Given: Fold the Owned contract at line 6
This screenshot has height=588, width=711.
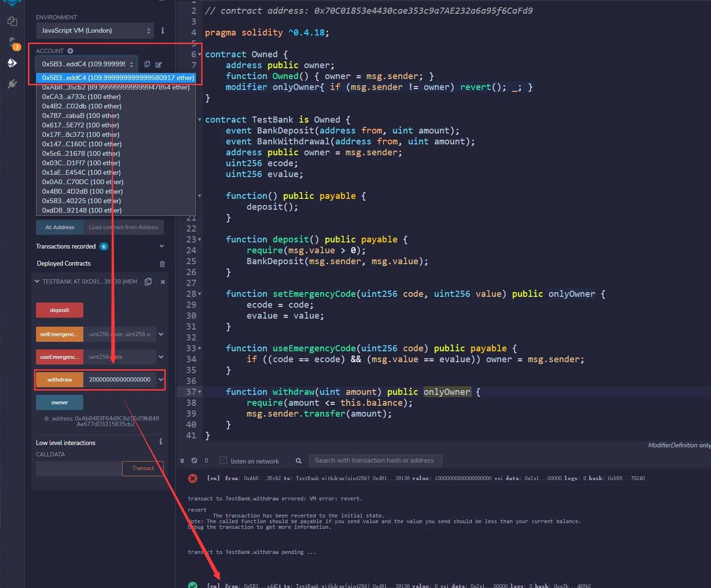Looking at the screenshot, I should pyautogui.click(x=199, y=54).
